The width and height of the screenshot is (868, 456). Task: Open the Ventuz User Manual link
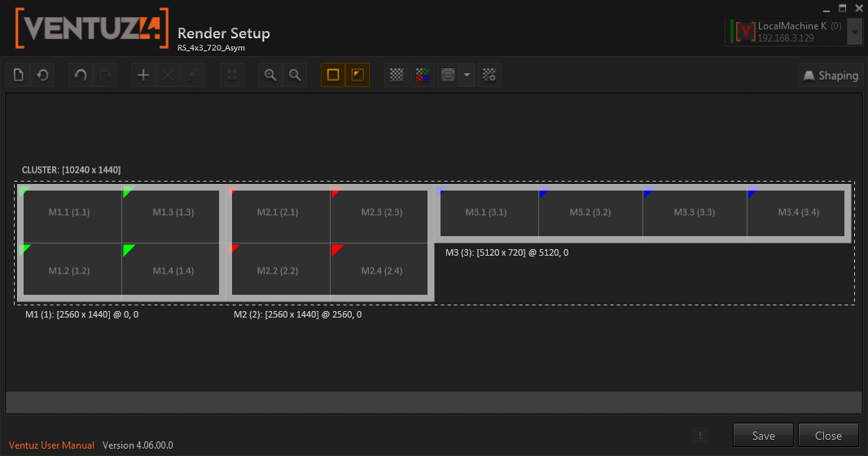[51, 445]
